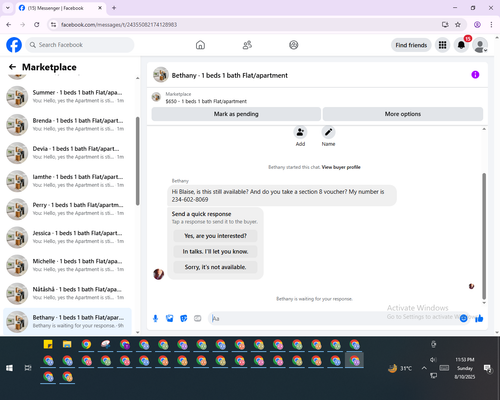500x400 pixels.
Task: Bookmark this page with the star icon
Action: point(458,25)
